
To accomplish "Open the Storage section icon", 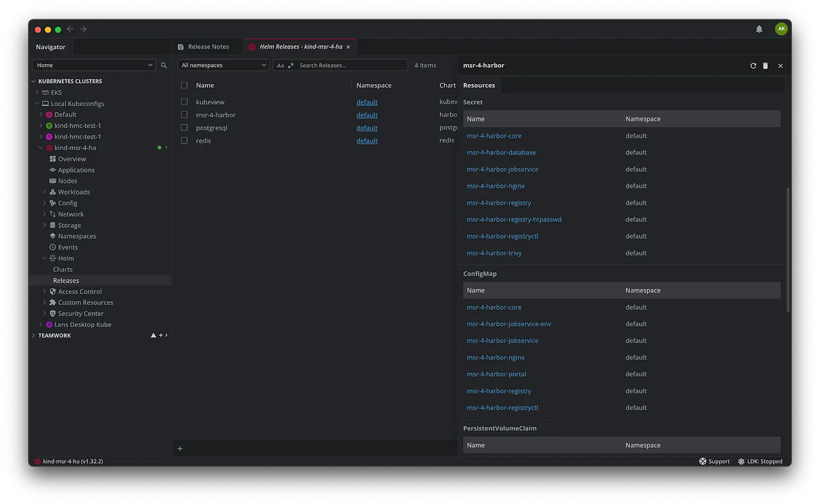I will point(52,225).
